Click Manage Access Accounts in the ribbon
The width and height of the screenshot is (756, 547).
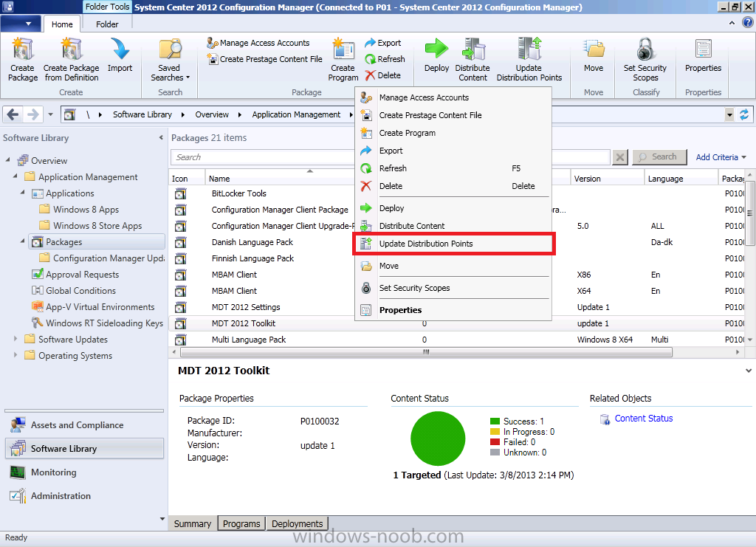258,43
